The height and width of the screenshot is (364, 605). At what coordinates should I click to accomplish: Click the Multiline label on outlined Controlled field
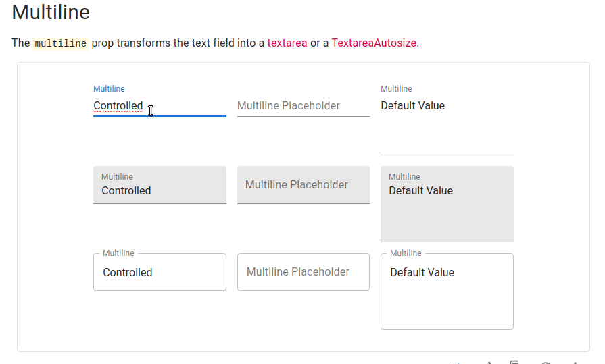(118, 253)
